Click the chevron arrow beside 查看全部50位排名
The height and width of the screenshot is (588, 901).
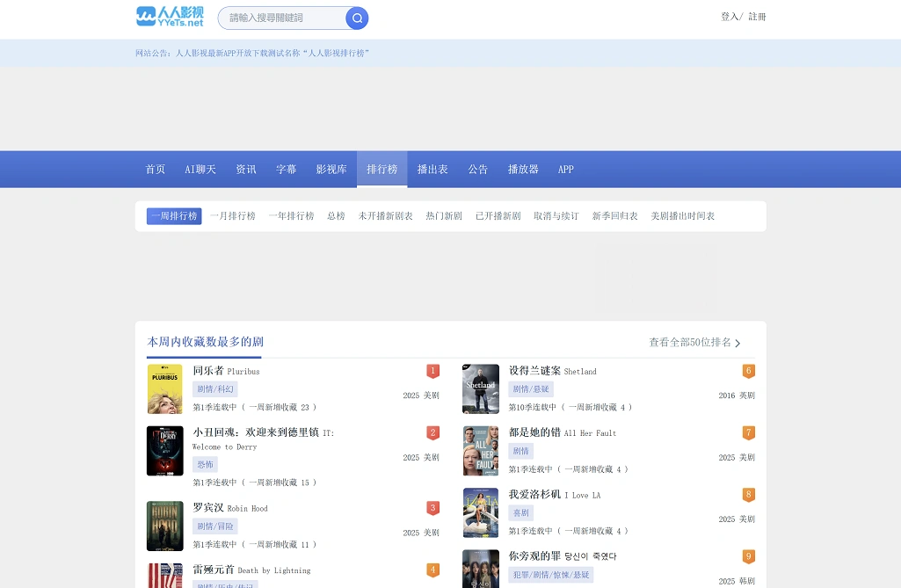(x=738, y=344)
